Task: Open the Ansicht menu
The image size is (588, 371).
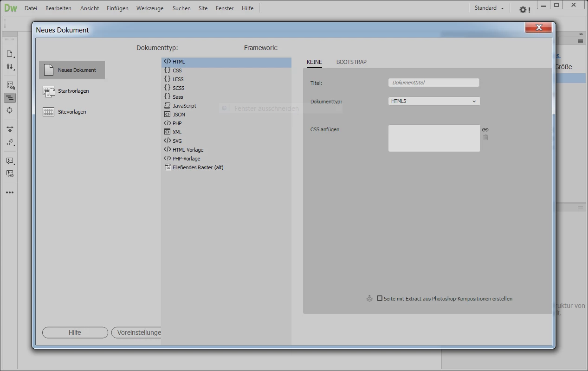Action: [x=89, y=8]
